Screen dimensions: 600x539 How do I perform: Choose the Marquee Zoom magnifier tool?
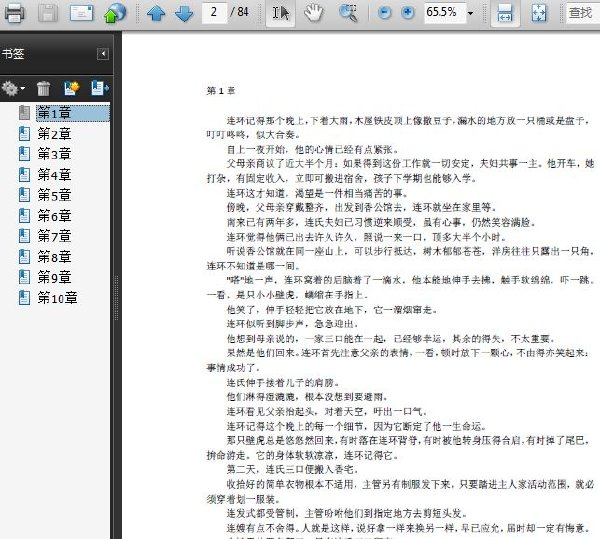(348, 13)
